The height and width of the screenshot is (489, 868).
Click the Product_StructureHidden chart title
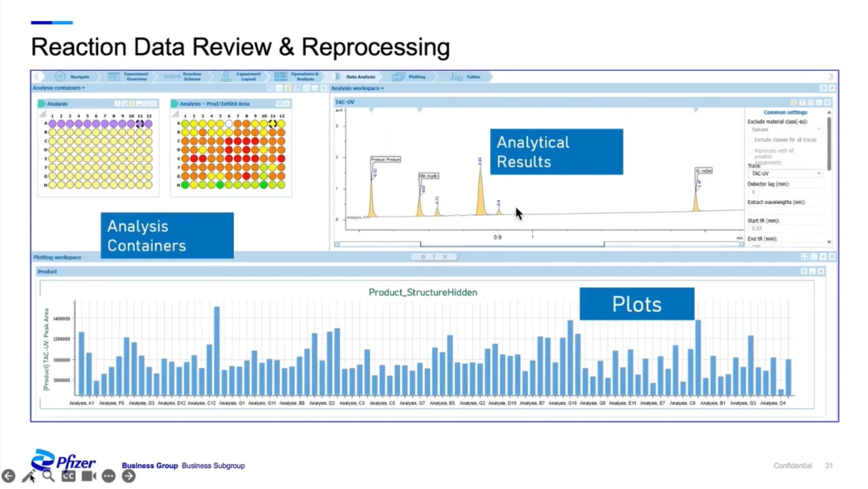423,292
